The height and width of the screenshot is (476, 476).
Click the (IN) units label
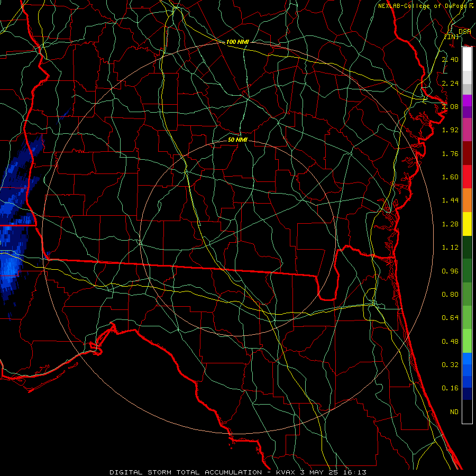click(x=452, y=36)
